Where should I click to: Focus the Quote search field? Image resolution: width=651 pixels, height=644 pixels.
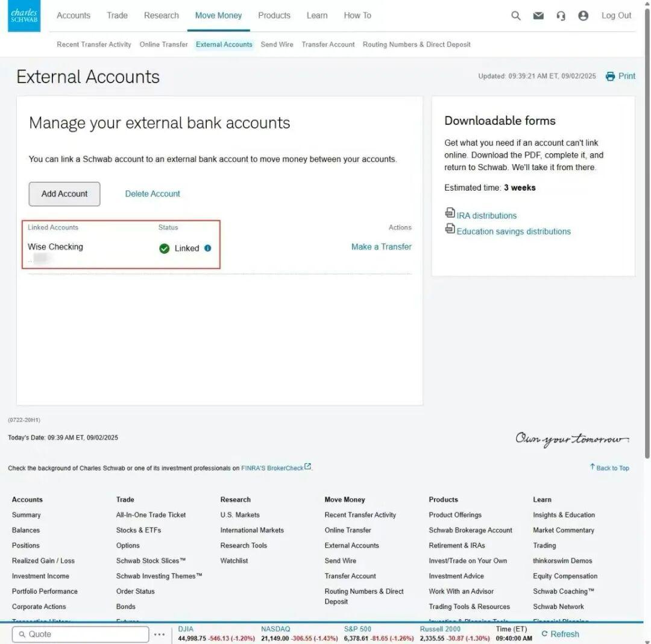[81, 634]
